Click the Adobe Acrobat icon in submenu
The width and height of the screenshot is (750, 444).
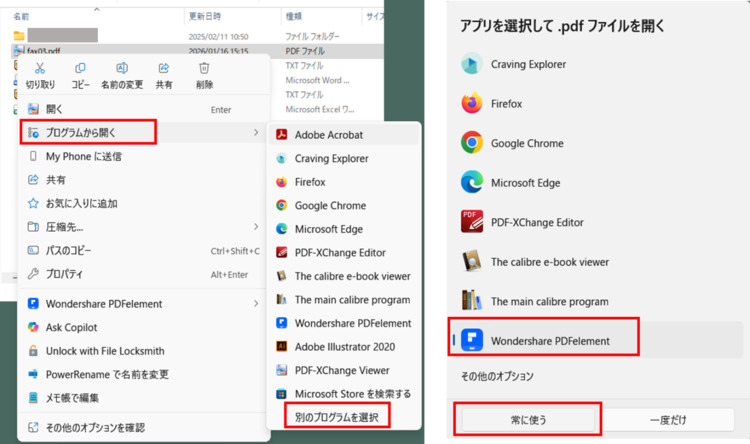(x=282, y=134)
